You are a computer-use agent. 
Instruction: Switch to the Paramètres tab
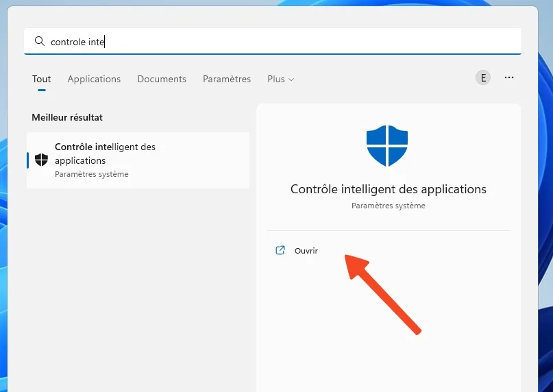pyautogui.click(x=227, y=79)
